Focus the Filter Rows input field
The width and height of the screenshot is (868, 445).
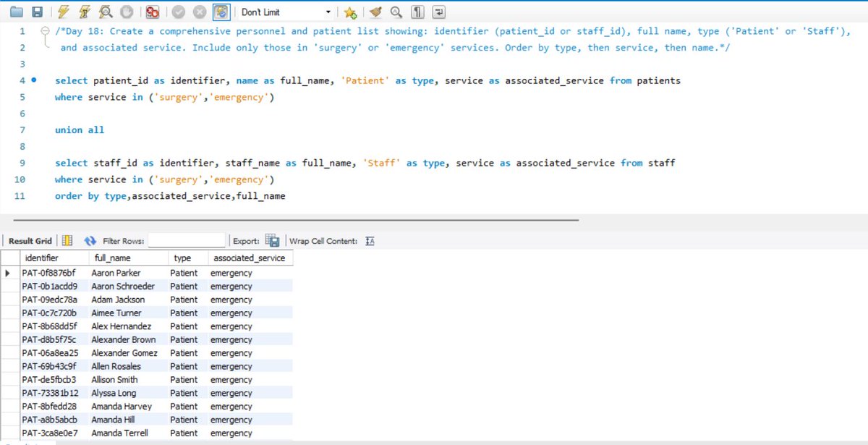(187, 241)
